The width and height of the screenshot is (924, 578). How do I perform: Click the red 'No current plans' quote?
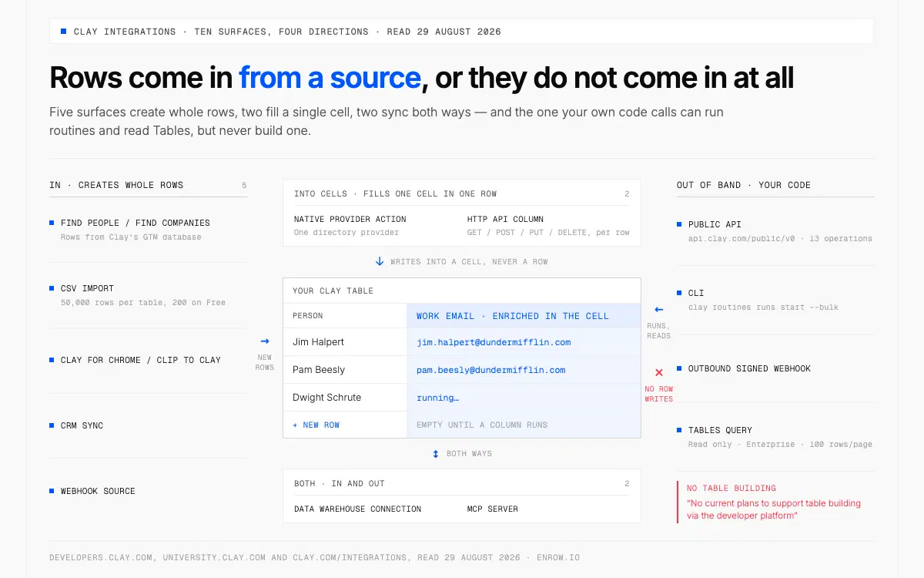tap(774, 509)
